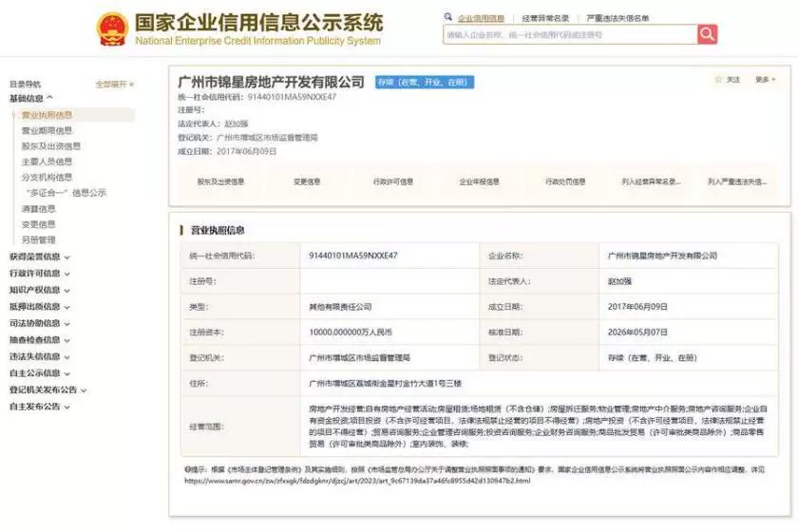Expand the 获得荣誉信息 section

pos(40,257)
